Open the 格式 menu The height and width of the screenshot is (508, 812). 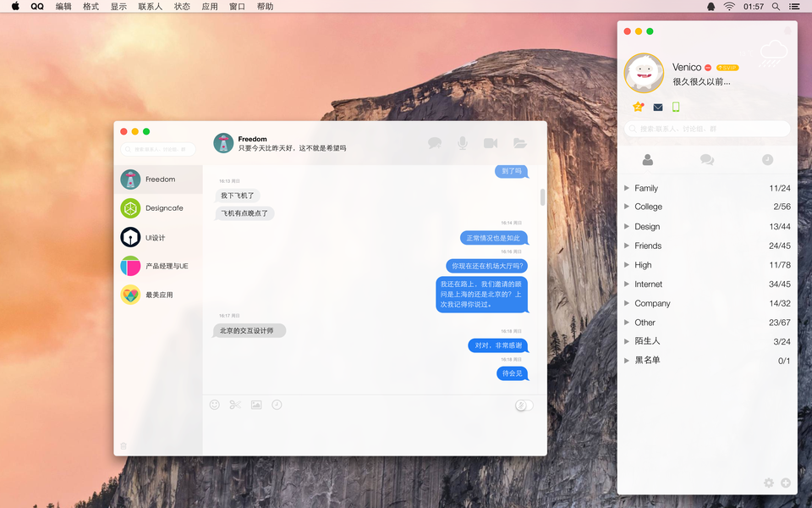pyautogui.click(x=91, y=6)
